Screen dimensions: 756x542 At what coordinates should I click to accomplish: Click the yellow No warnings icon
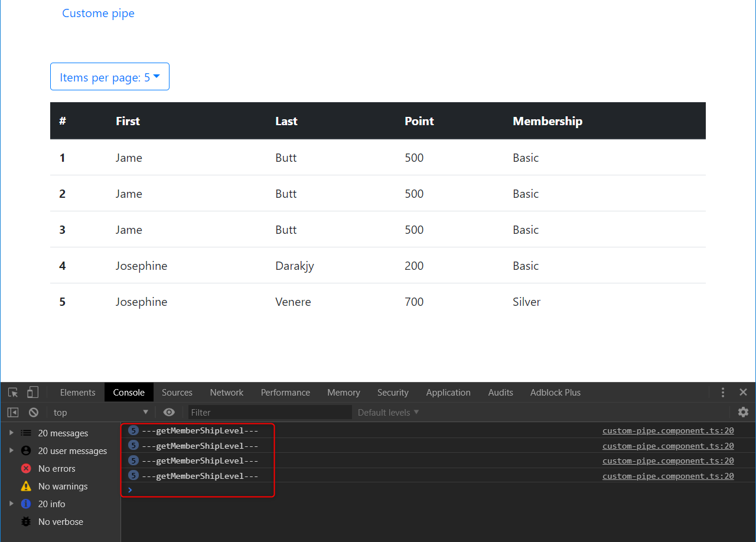pyautogui.click(x=26, y=486)
